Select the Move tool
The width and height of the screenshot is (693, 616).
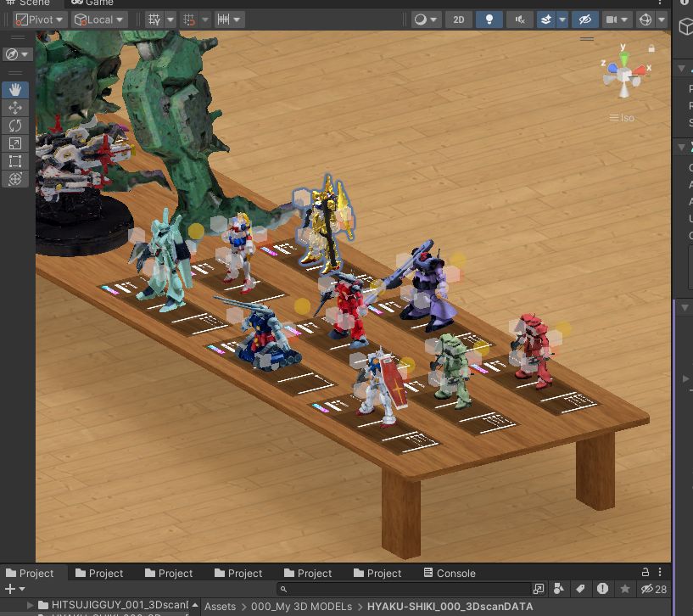click(x=15, y=108)
